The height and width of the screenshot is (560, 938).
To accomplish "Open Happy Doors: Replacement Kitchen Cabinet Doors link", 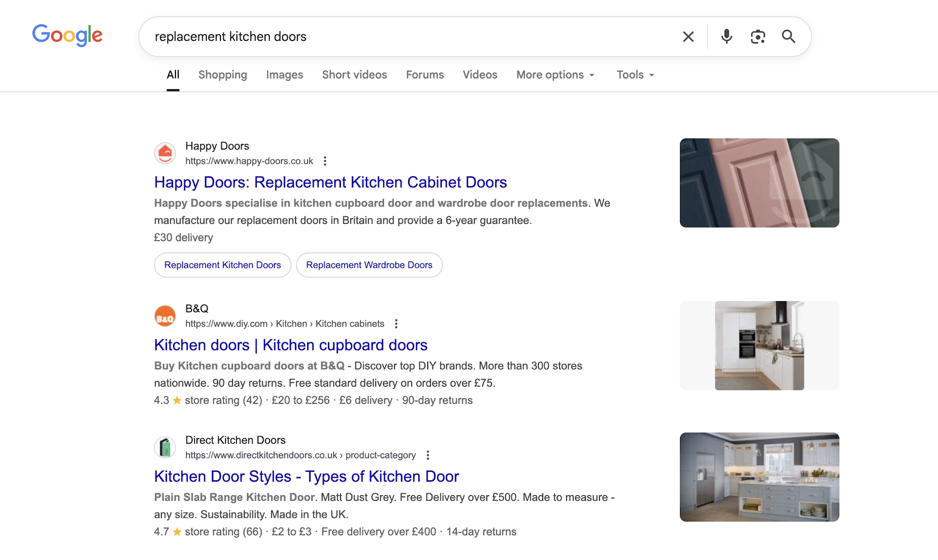I will tap(331, 182).
